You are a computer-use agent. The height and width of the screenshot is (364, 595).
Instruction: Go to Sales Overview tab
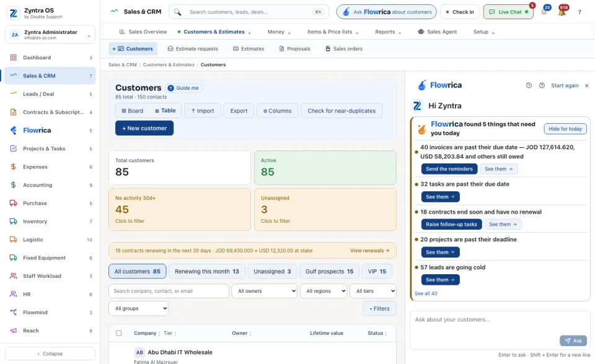click(143, 32)
